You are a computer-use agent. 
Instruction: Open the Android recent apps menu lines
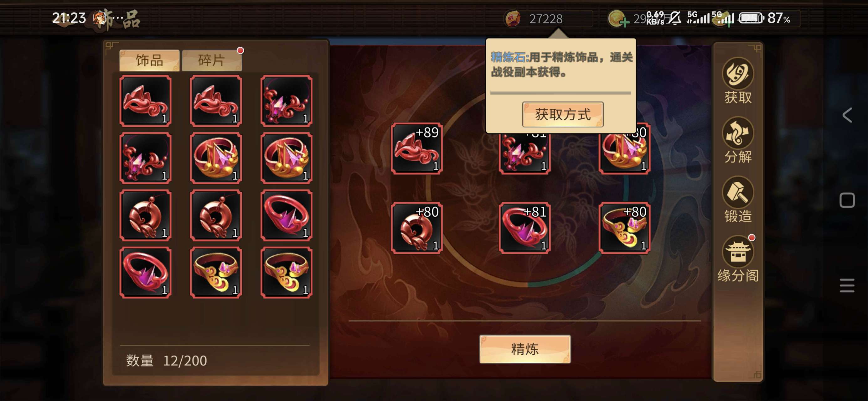point(847,285)
